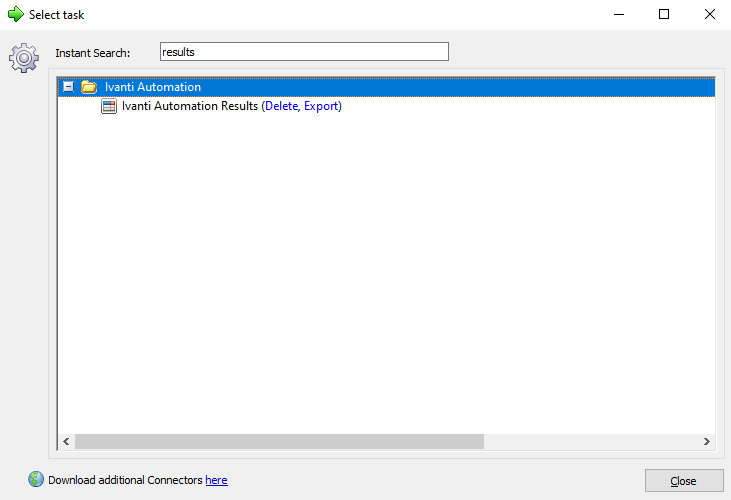Click the horizontal scrollbar right arrow
The height and width of the screenshot is (500, 731).
[707, 441]
